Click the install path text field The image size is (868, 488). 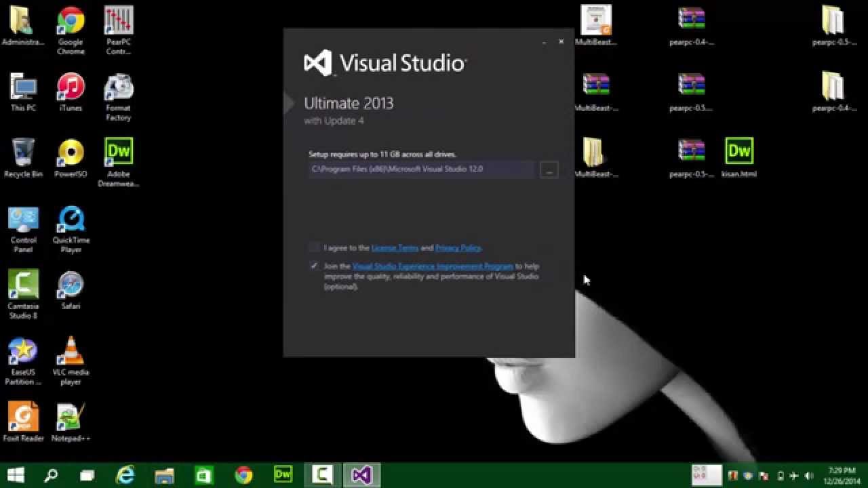(x=421, y=169)
